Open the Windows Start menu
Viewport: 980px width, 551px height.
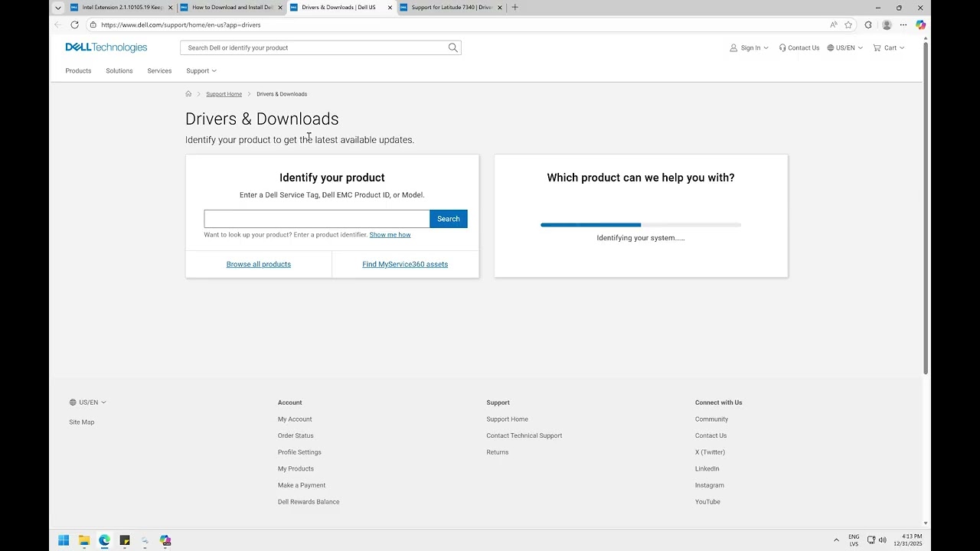tap(64, 540)
